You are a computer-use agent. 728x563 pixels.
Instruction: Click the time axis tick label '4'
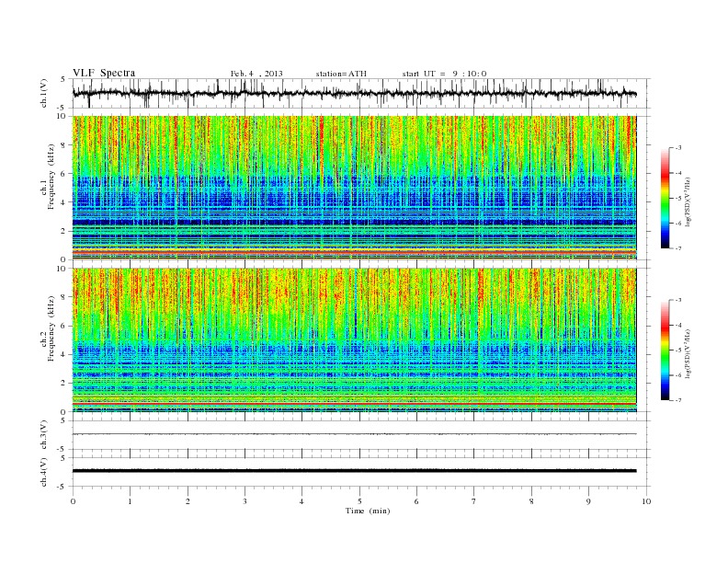pos(301,501)
